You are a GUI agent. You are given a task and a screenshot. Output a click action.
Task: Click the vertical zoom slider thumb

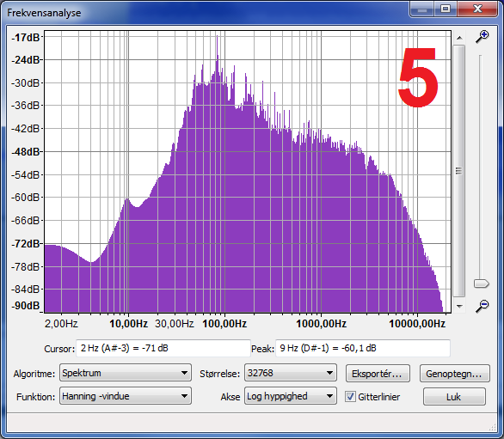pos(481,284)
